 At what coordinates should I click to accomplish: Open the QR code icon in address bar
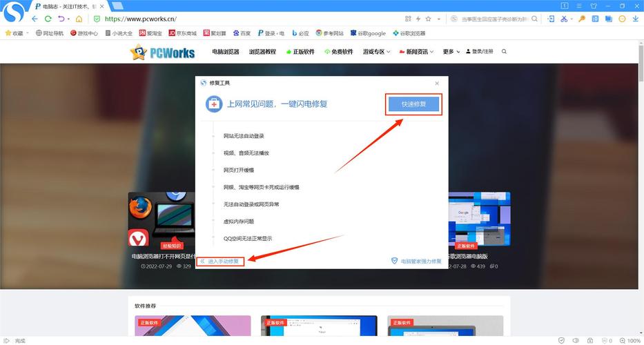coord(408,19)
